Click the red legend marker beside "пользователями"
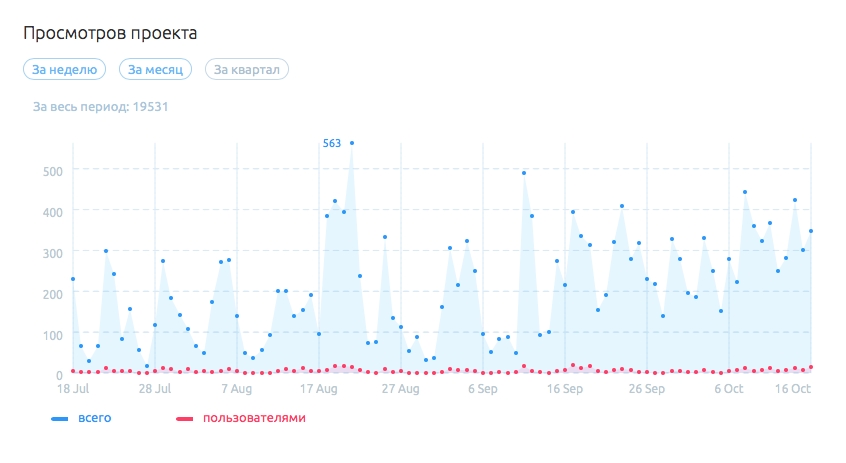This screenshot has height=463, width=846. (183, 419)
